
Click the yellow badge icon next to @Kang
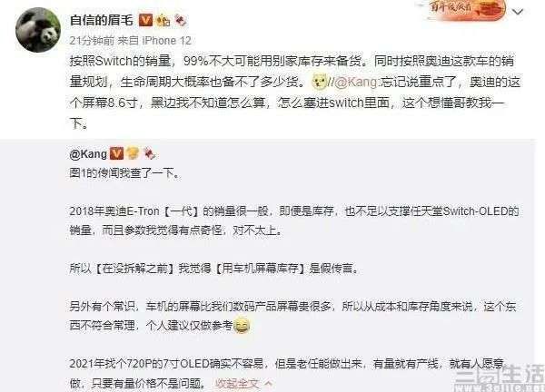tap(133, 153)
